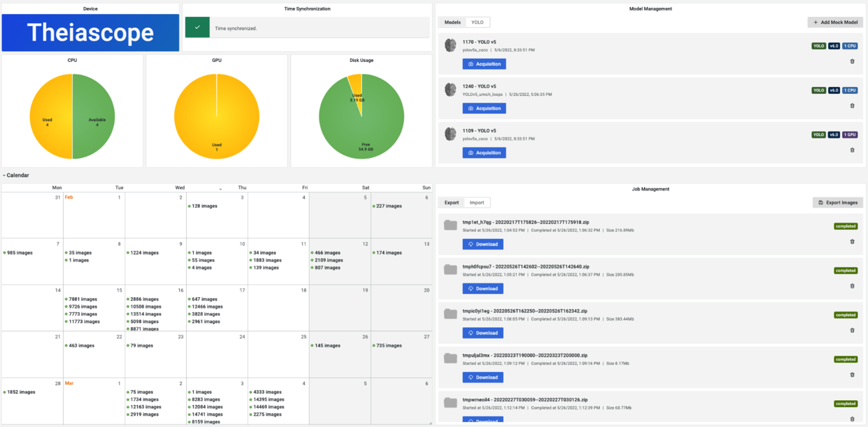Switch to the YOLO tab

point(477,22)
